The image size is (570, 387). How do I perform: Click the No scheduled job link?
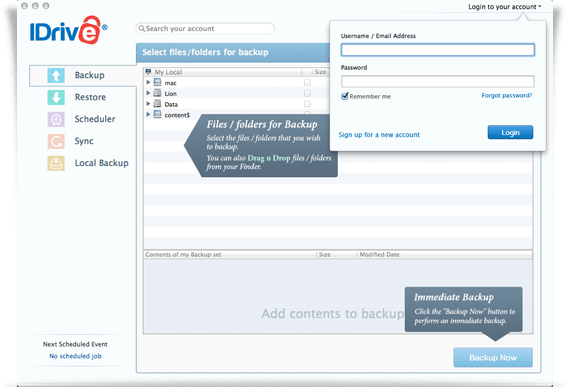point(75,356)
